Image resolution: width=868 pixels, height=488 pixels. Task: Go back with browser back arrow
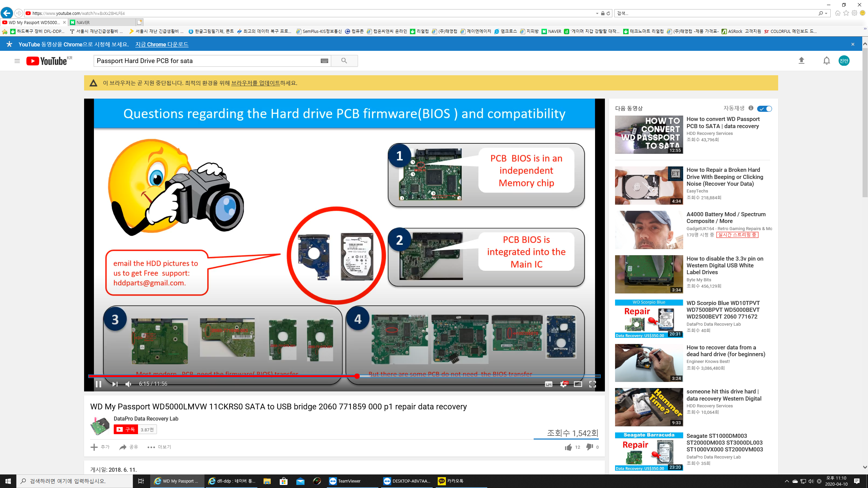pos(7,13)
